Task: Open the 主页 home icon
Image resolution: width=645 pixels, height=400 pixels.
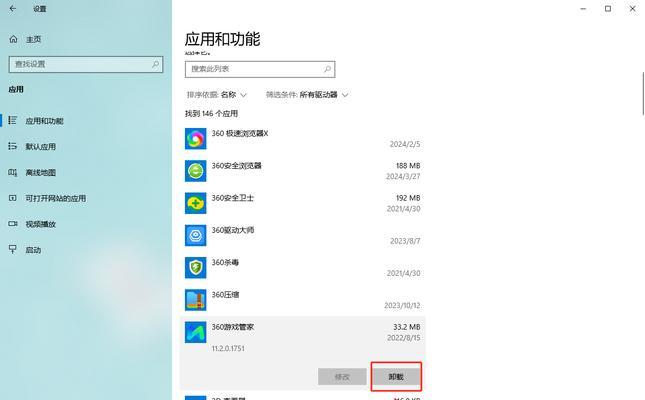Action: [x=13, y=39]
